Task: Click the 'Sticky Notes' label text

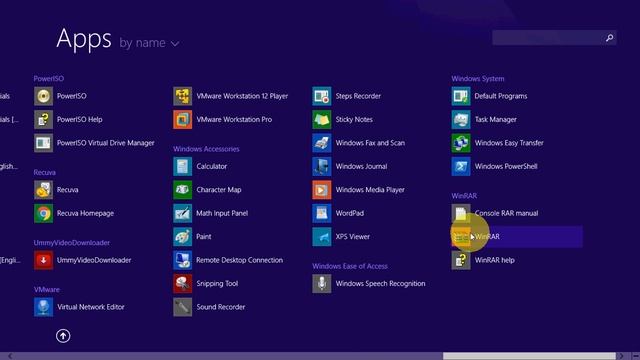Action: (x=354, y=120)
